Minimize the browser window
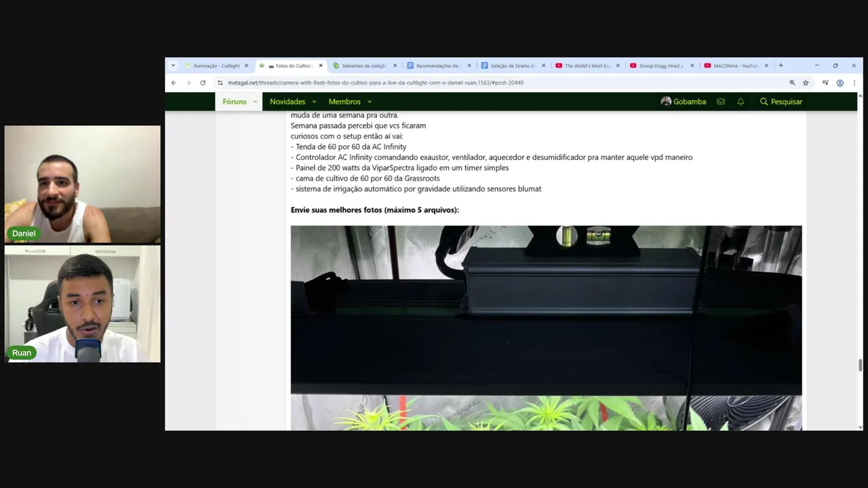This screenshot has width=868, height=488. pyautogui.click(x=816, y=66)
